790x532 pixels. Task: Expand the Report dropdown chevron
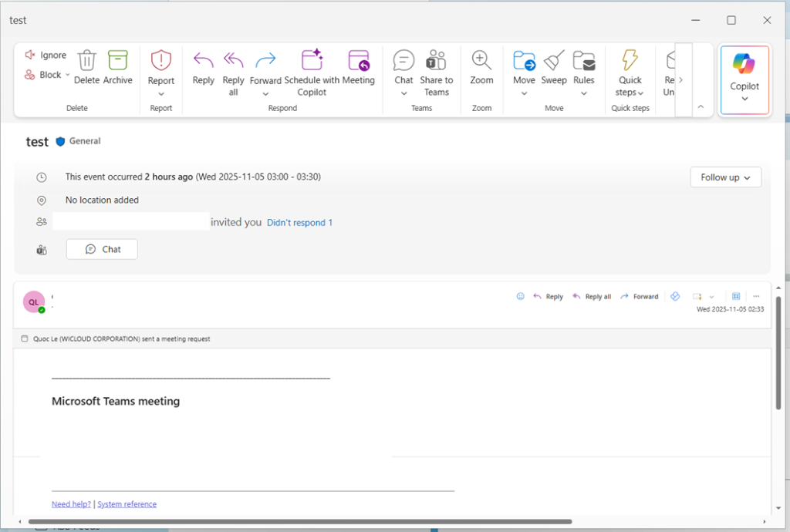(x=161, y=94)
